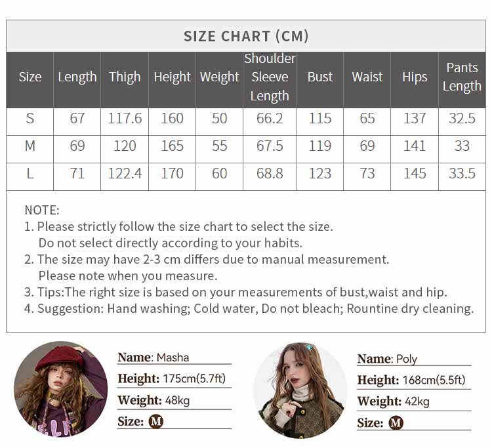Click the 141 hips value cell
Viewport: 492px width, 448px height.
[415, 146]
